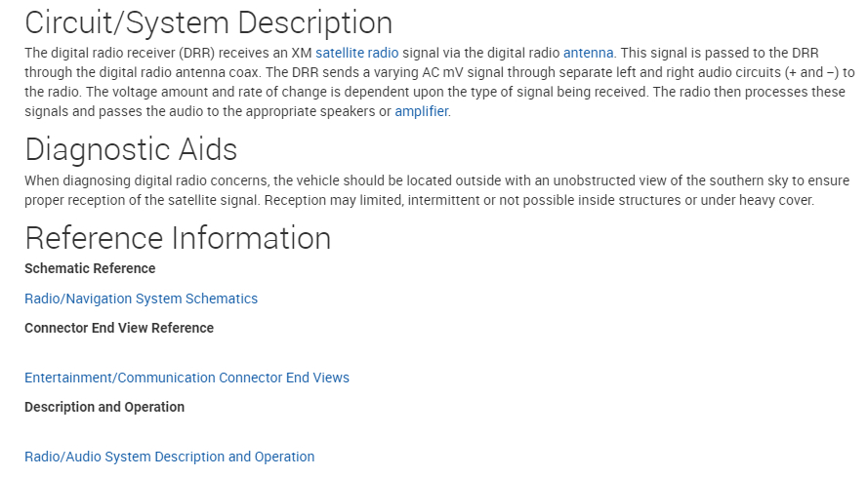Click the bold "Schematic Reference" label
Viewport: 868px width, 478px height.
(90, 268)
